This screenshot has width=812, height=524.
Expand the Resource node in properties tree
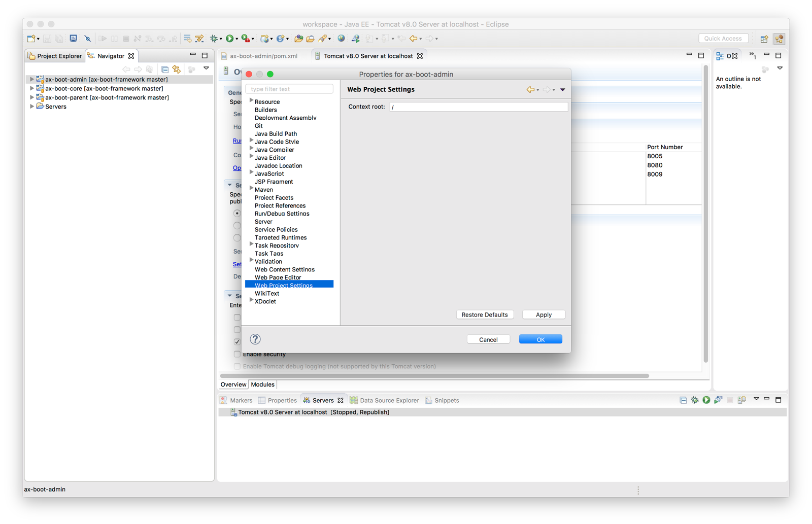coord(251,101)
